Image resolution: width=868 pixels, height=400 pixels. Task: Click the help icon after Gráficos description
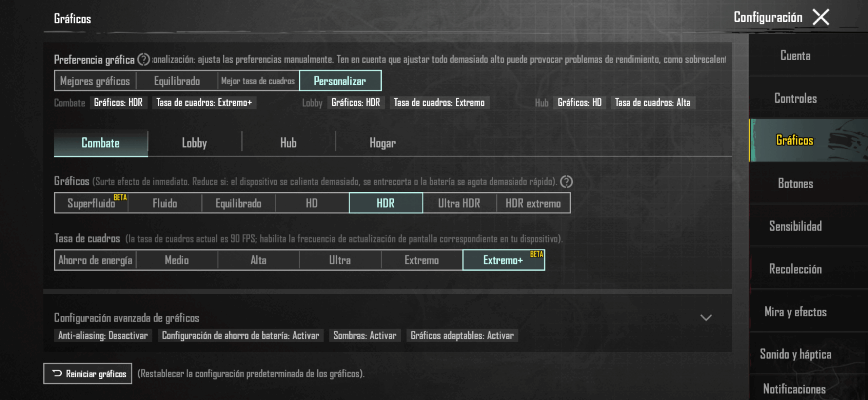(x=566, y=182)
